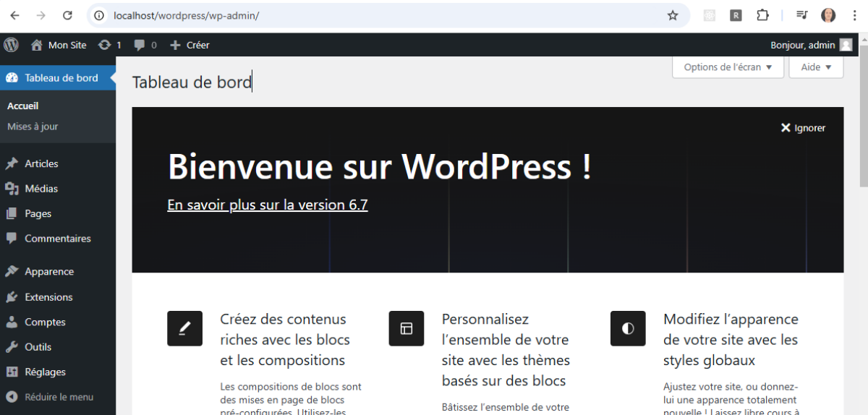Click the Réglages sliders icon
The width and height of the screenshot is (868, 415).
click(x=12, y=372)
